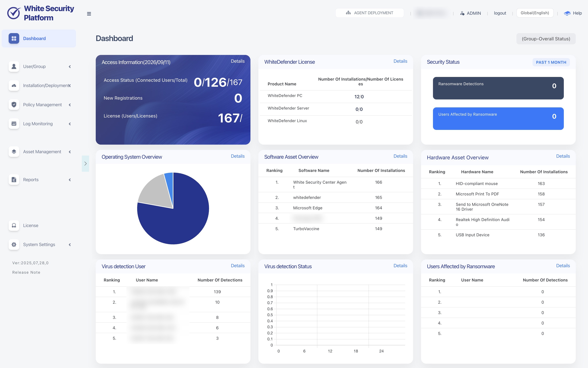Open Details for WhiteDefender License
Viewport: 588px width, 368px height.
pos(400,61)
